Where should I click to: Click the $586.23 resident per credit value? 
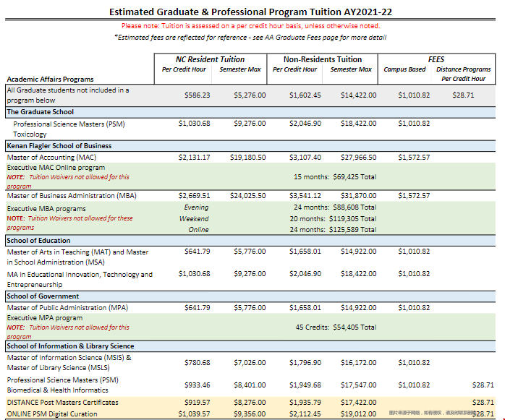197,95
